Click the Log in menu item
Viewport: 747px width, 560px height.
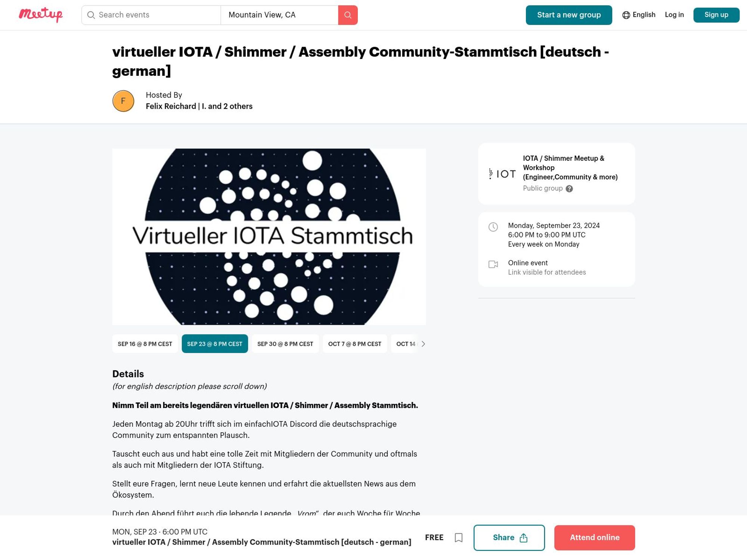673,15
